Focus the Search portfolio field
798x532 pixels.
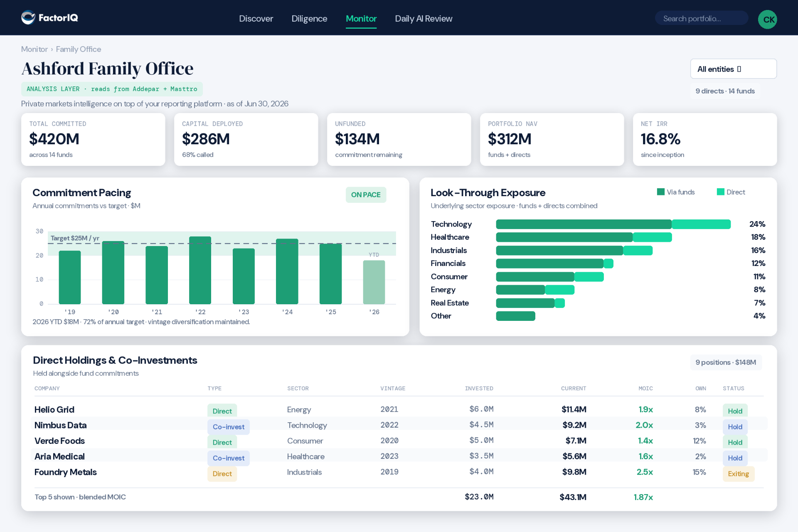(702, 18)
